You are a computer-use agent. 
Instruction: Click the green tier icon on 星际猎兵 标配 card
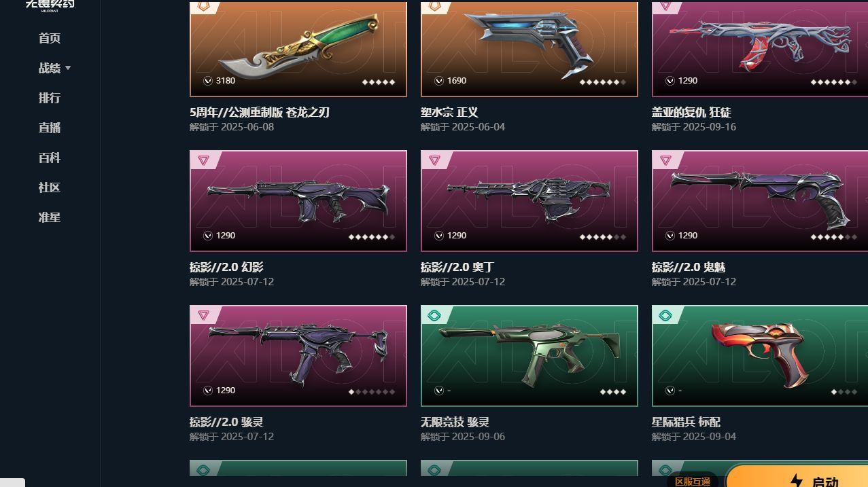click(x=665, y=315)
